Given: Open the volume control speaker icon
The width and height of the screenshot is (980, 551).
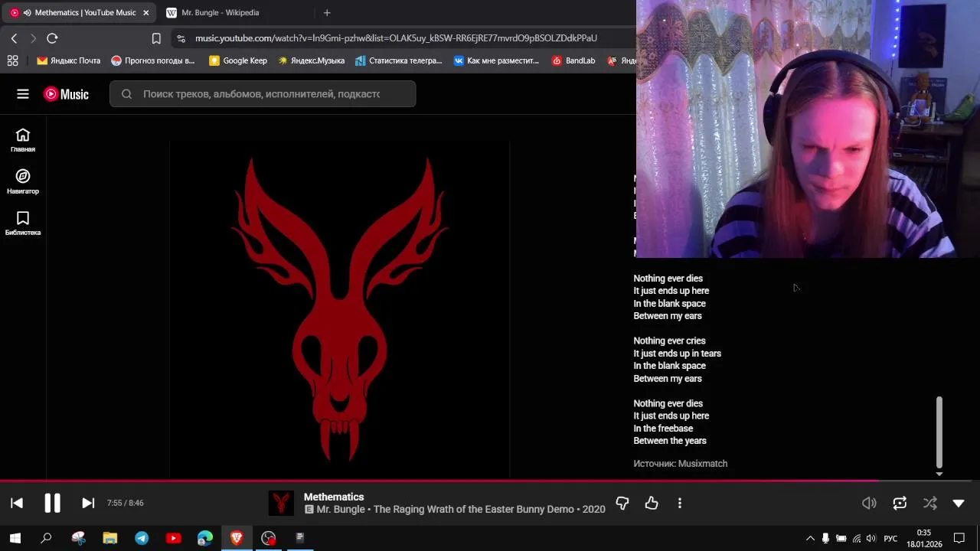Looking at the screenshot, I should pos(869,503).
